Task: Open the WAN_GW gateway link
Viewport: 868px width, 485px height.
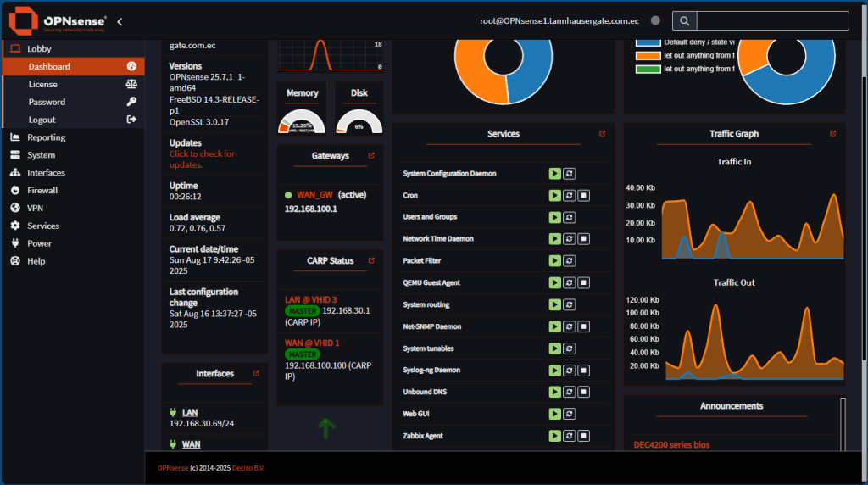Action: [x=309, y=195]
